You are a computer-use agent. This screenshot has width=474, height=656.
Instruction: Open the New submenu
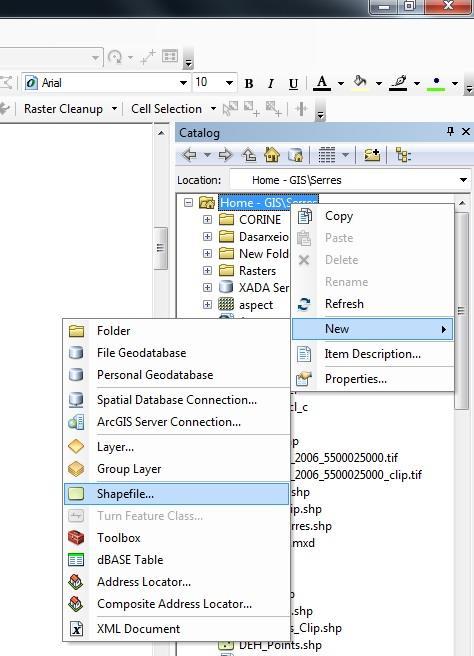tap(372, 329)
